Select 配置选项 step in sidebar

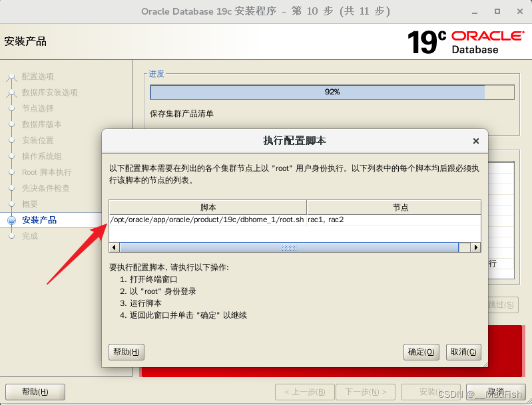[x=38, y=76]
